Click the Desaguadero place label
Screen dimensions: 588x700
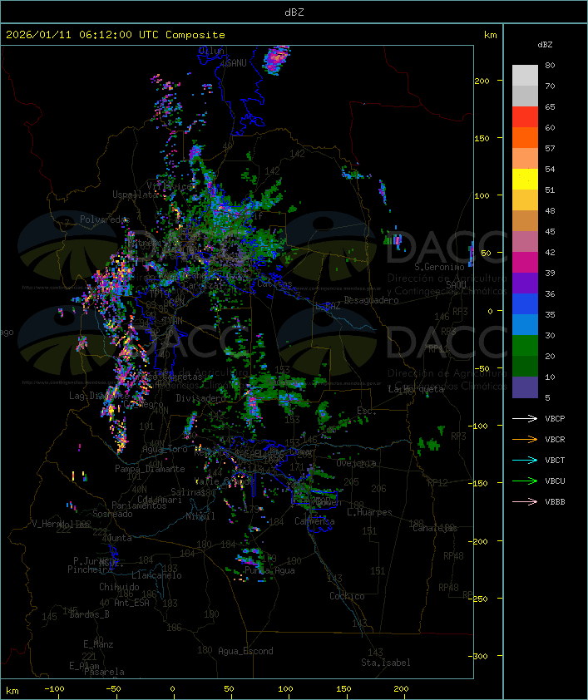[372, 299]
